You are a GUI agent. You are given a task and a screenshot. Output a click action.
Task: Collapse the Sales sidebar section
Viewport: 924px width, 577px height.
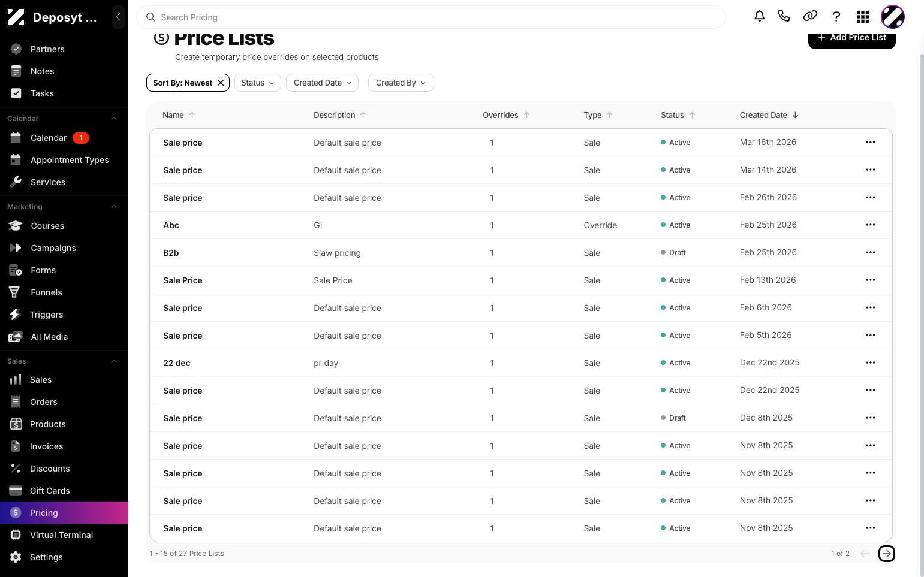[x=114, y=361]
